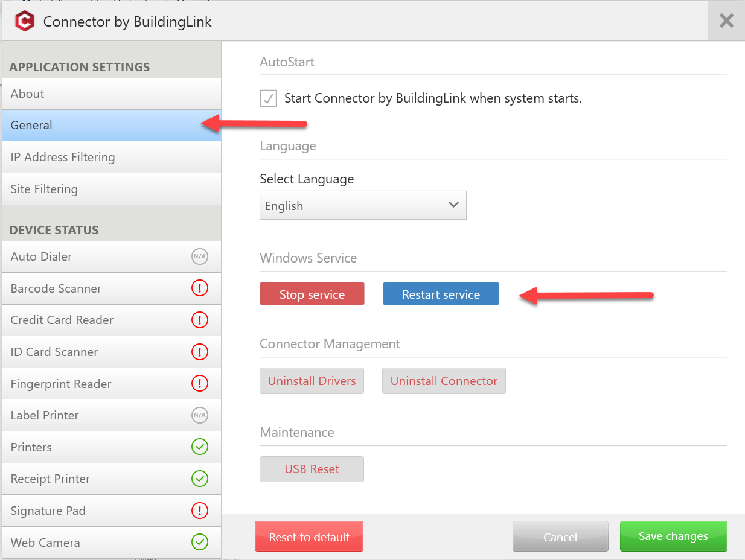Close the Connector settings window

pos(726,21)
